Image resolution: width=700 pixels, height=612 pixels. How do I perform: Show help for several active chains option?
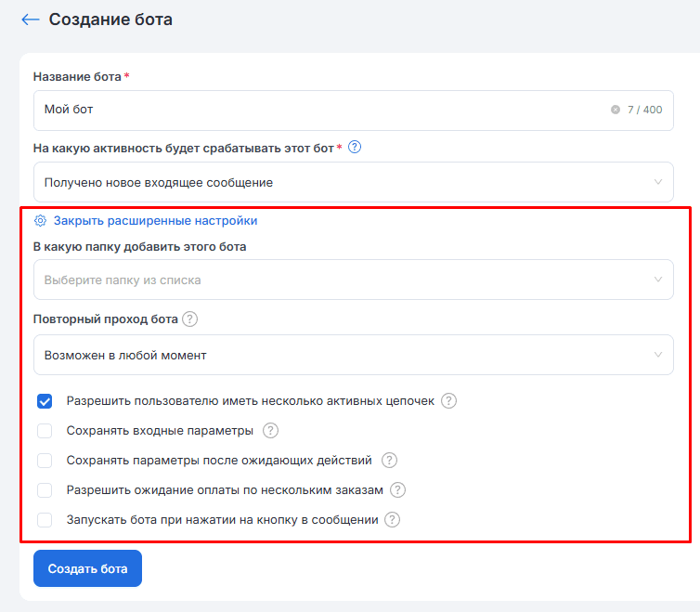(x=448, y=400)
